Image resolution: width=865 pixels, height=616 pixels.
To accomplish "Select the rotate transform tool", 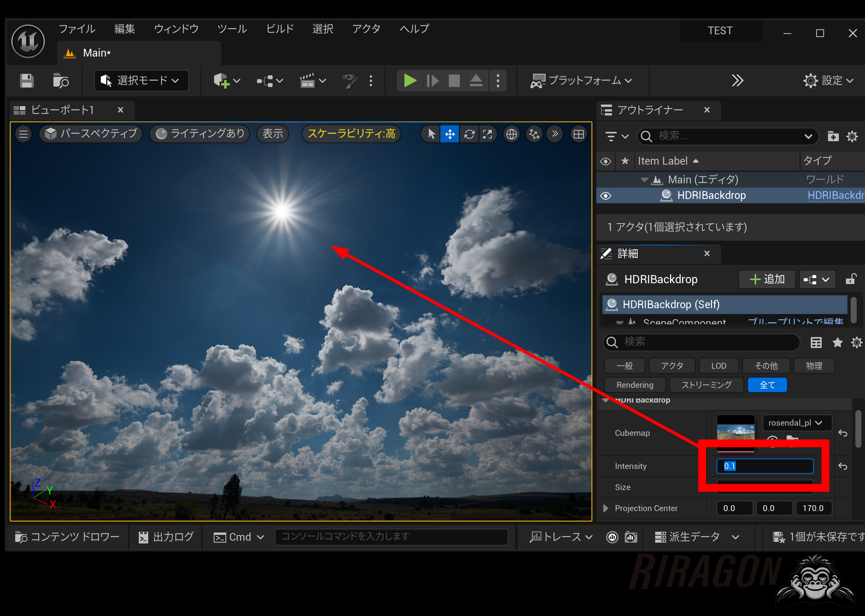I will coord(469,134).
